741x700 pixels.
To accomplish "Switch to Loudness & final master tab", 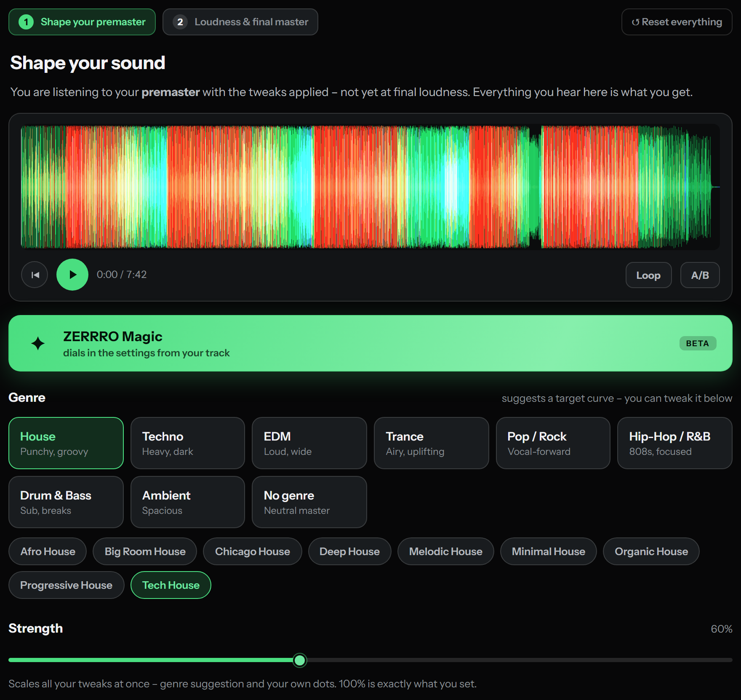I will click(240, 22).
